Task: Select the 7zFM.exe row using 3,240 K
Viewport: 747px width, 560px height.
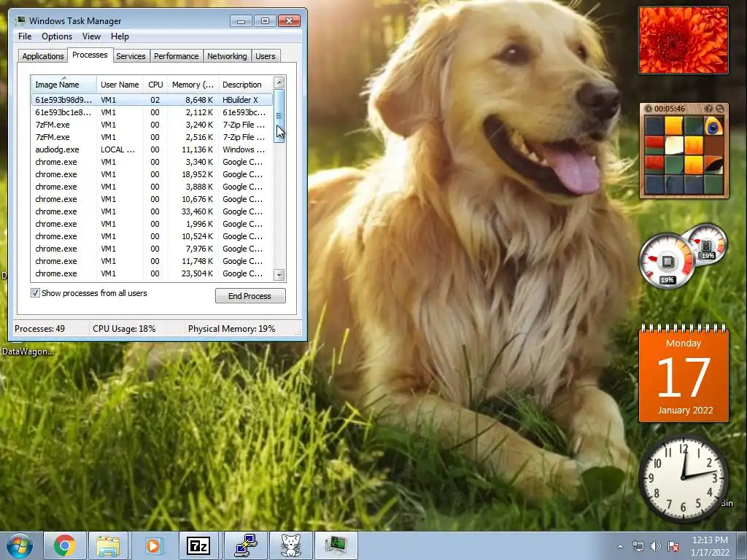Action: pyautogui.click(x=152, y=125)
